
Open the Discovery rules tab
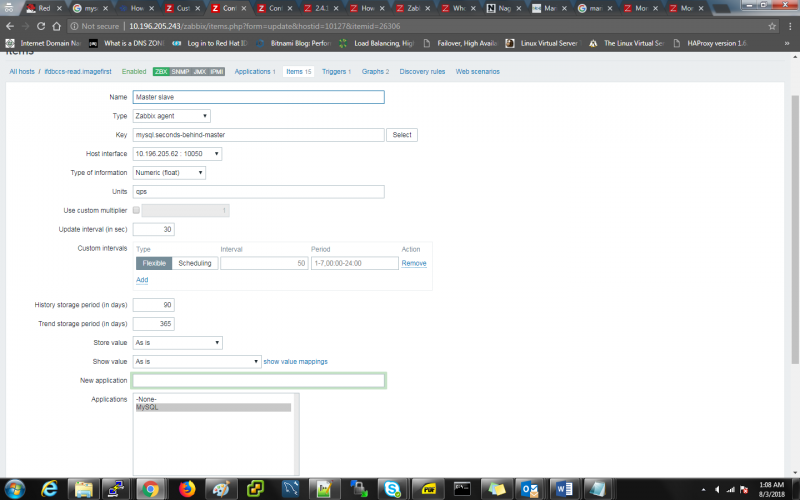422,71
